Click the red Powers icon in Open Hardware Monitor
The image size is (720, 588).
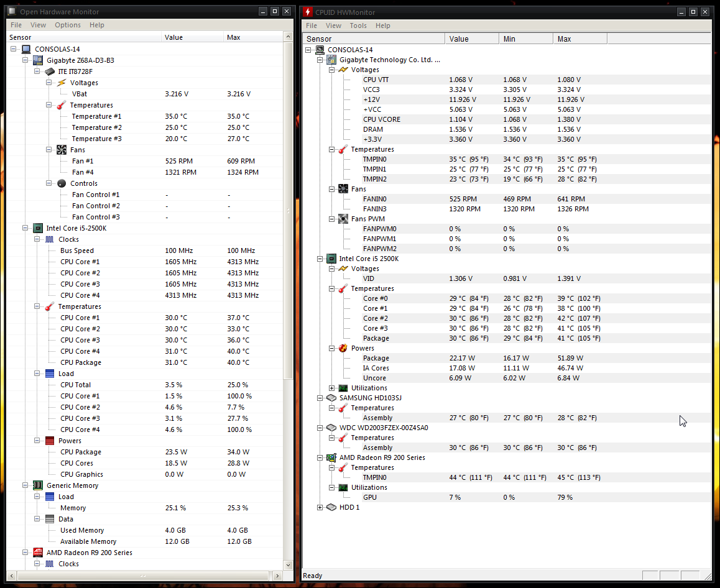(x=50, y=441)
